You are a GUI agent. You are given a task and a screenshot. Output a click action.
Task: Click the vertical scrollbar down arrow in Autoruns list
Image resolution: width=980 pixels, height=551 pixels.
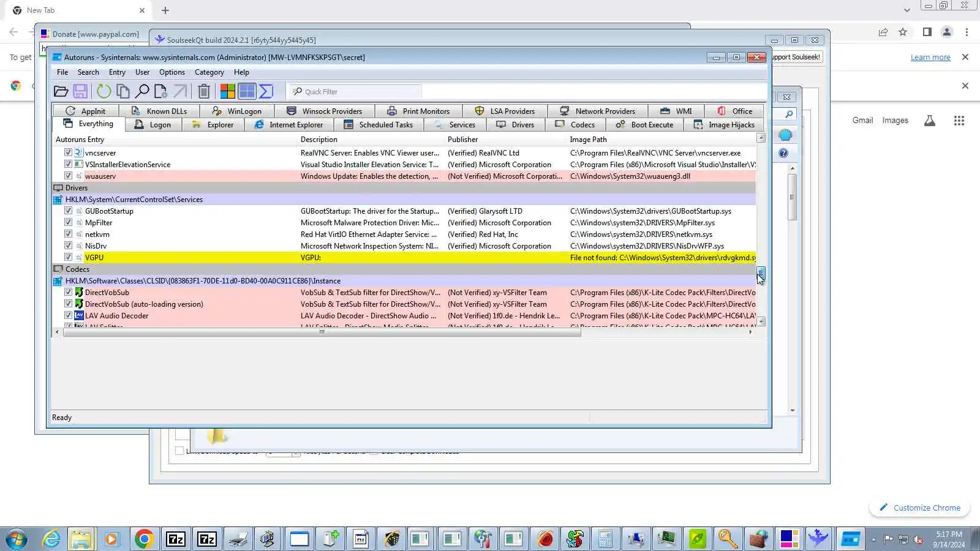click(x=761, y=321)
